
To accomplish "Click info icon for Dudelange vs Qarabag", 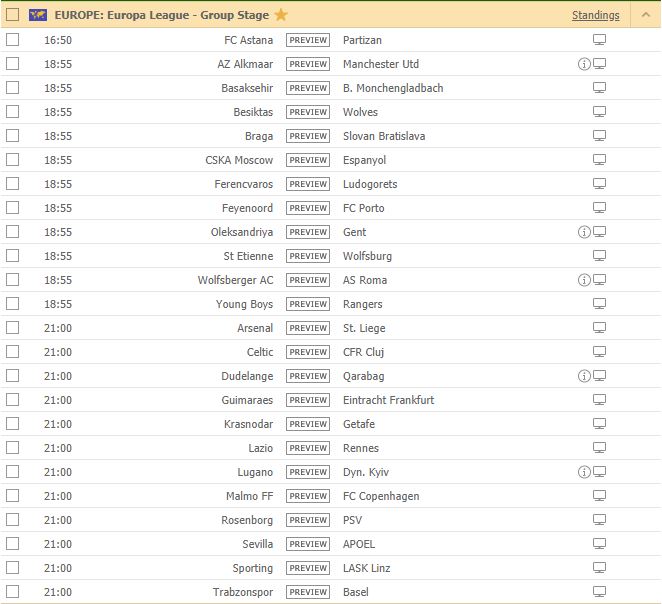I will coord(584,376).
